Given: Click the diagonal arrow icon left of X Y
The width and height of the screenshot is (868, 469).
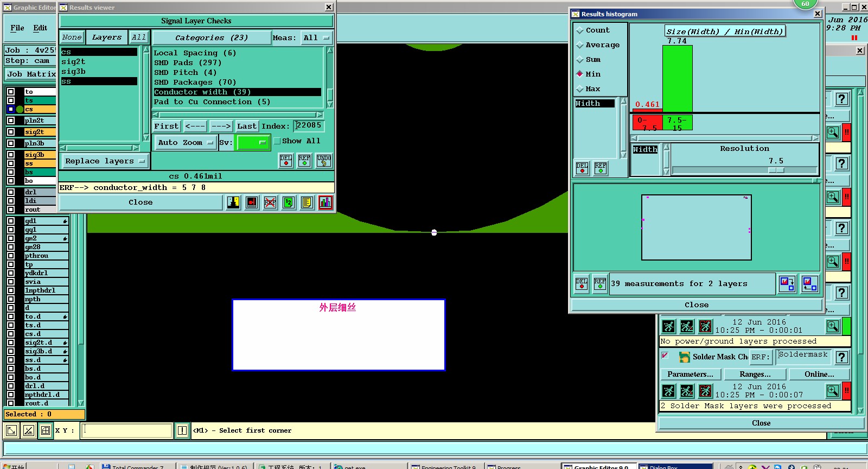Looking at the screenshot, I should coord(11,431).
